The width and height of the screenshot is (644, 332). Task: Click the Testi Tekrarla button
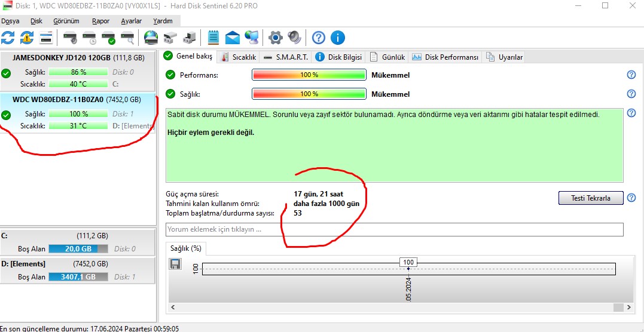click(591, 198)
